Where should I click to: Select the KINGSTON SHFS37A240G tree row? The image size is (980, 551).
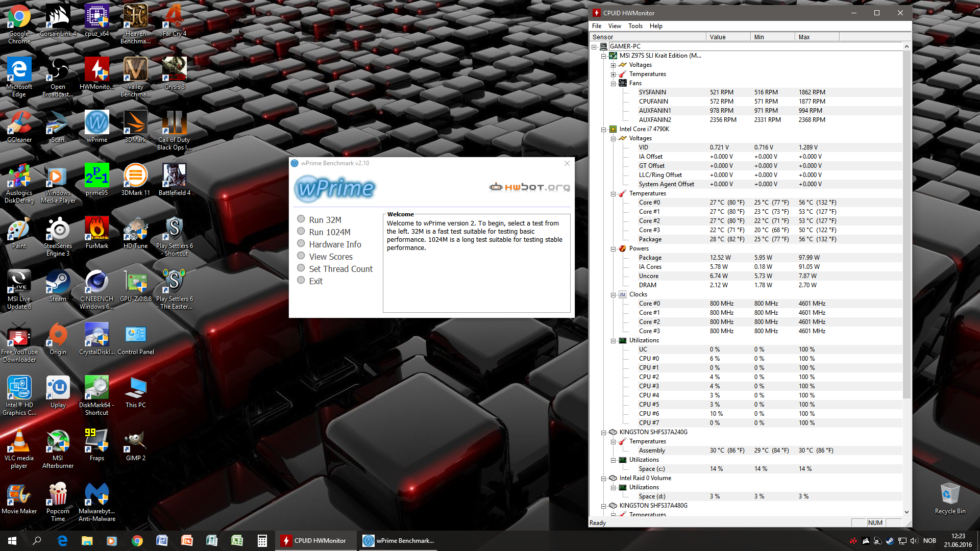[653, 432]
